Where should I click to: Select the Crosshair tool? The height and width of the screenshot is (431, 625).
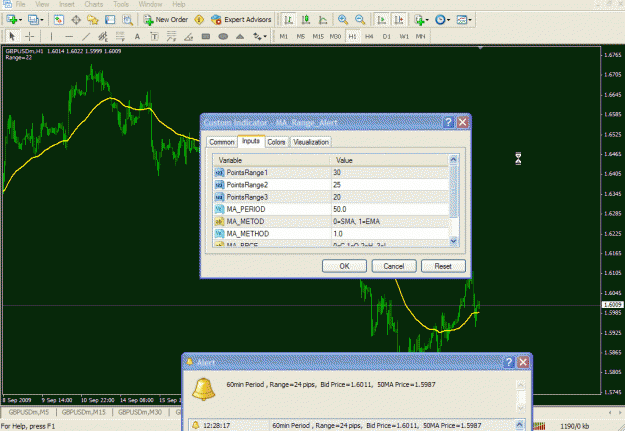(29, 36)
